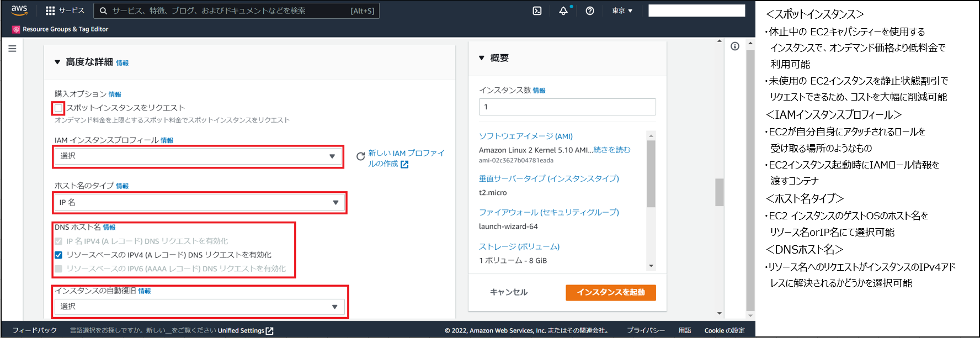
Task: Open Resource Groups & Tag Editor
Action: tap(60, 29)
